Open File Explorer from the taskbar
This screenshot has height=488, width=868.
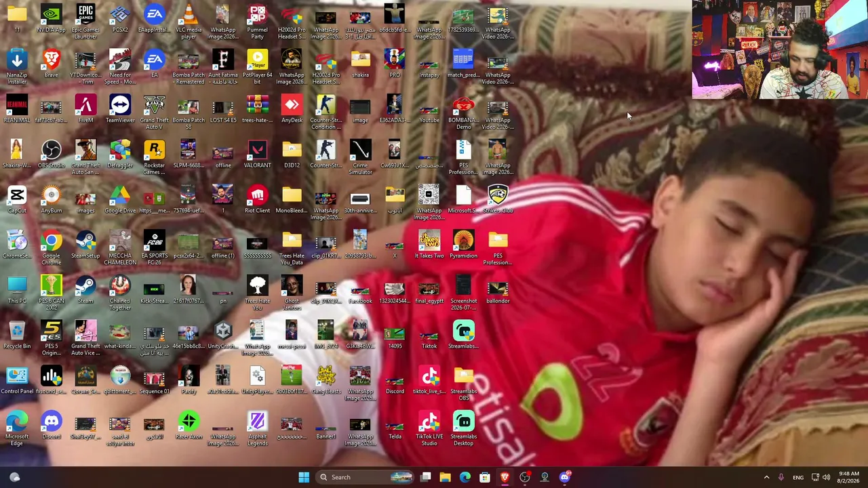click(x=445, y=477)
